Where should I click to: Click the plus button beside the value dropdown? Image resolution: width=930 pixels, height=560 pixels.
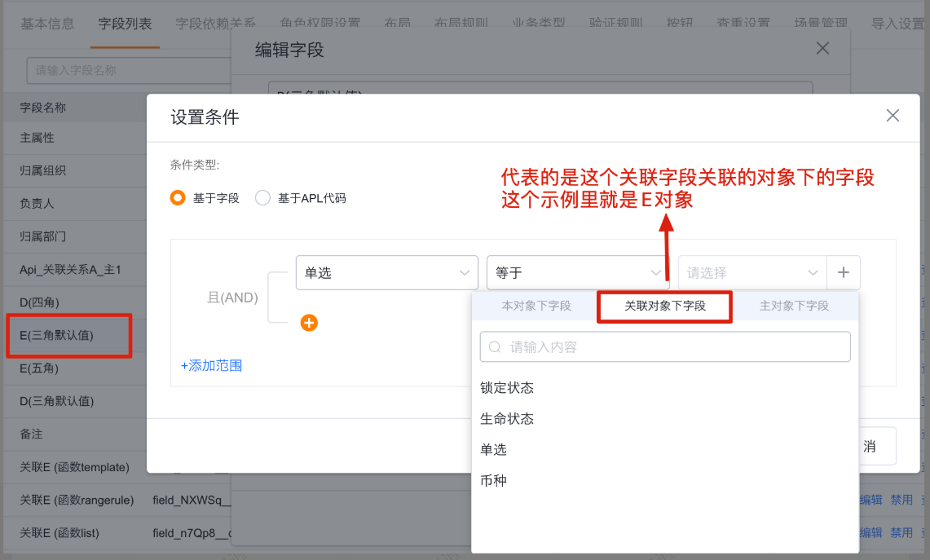click(x=844, y=272)
